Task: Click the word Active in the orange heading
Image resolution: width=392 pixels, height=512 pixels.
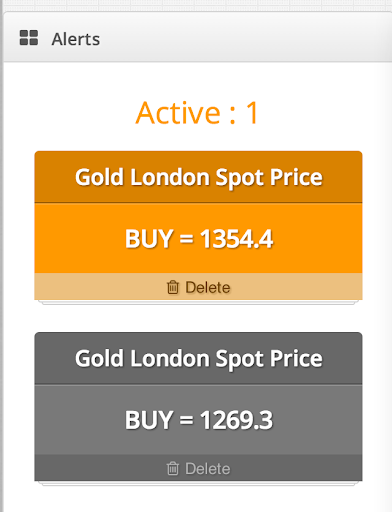Action: (178, 113)
